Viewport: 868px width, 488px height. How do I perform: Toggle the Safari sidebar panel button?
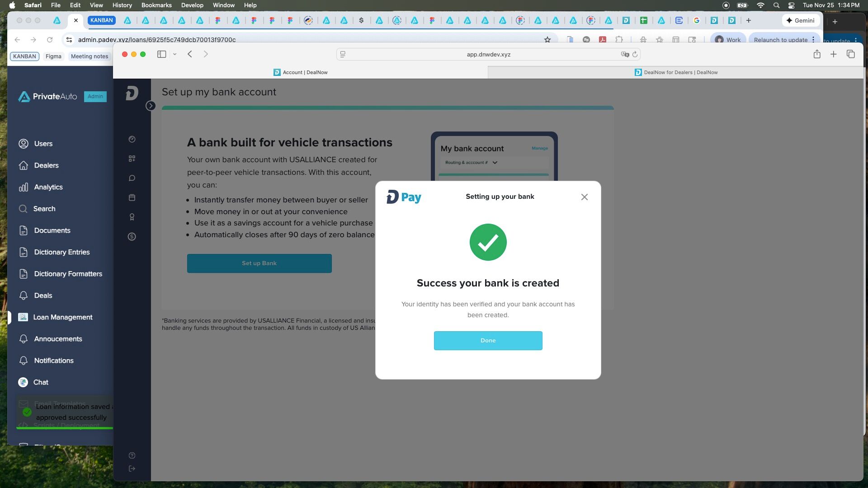point(161,54)
